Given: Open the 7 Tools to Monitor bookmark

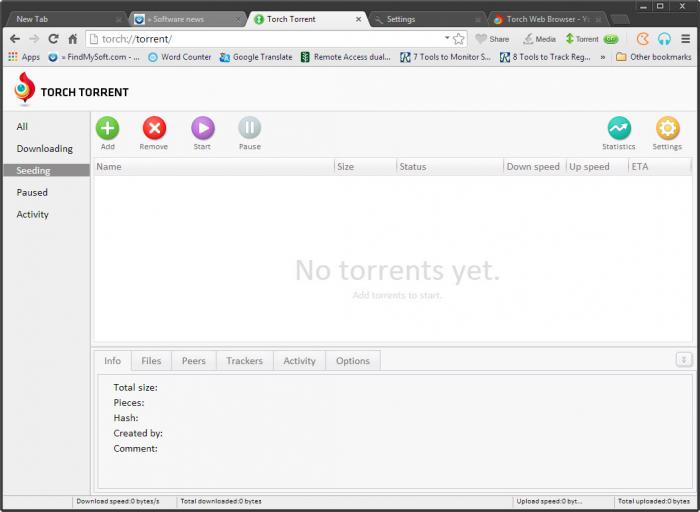Looking at the screenshot, I should point(445,57).
